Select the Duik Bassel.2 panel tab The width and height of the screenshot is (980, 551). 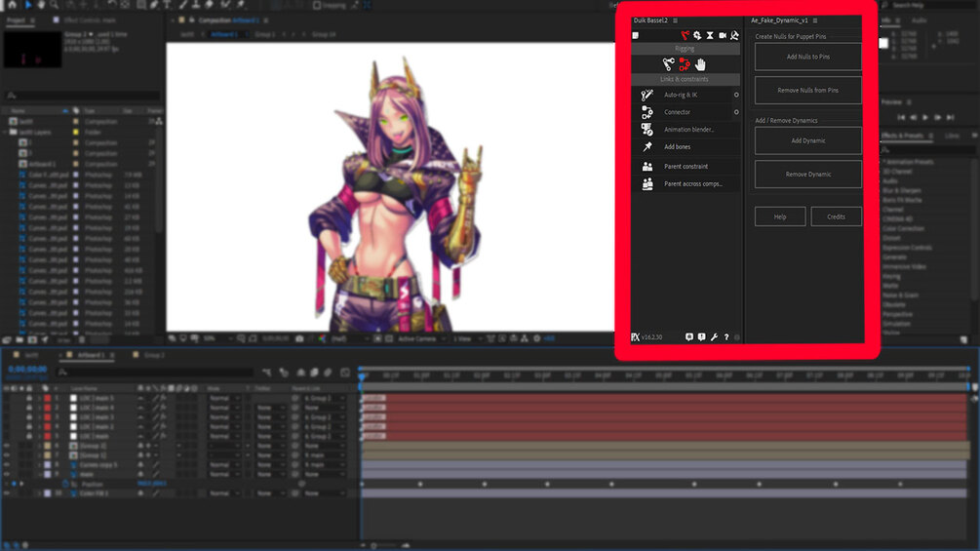click(x=650, y=20)
